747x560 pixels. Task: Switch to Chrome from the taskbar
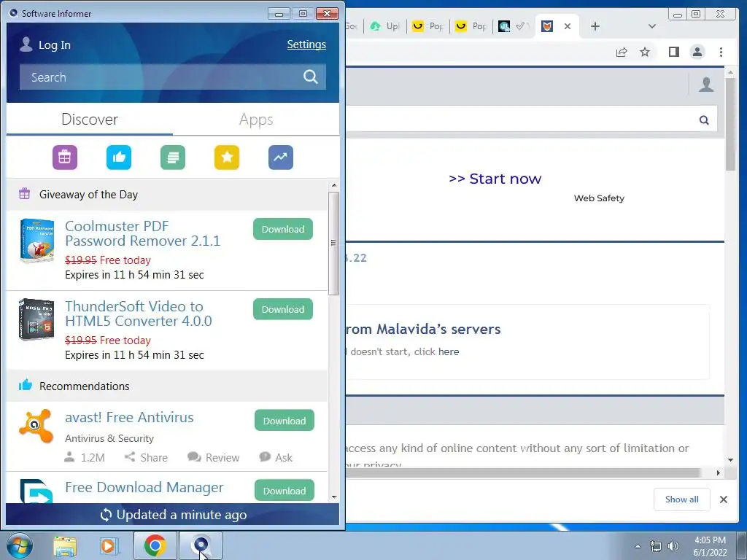point(155,545)
